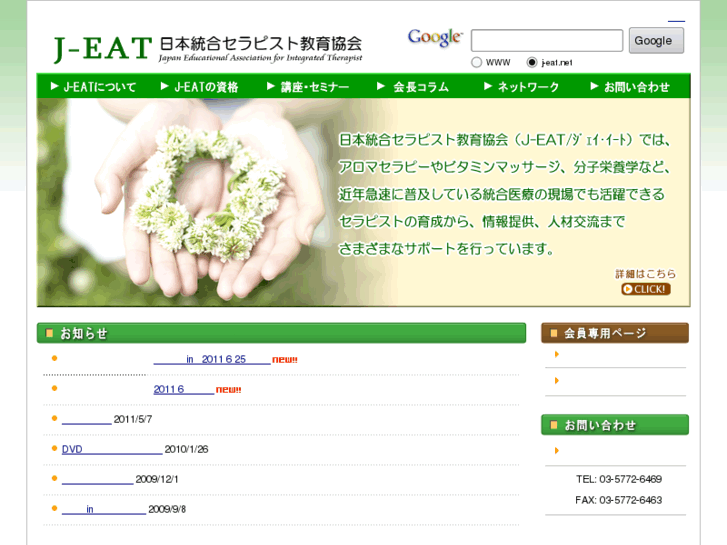Click the 詳細はこちら text in the banner
The image size is (727, 545).
[645, 274]
